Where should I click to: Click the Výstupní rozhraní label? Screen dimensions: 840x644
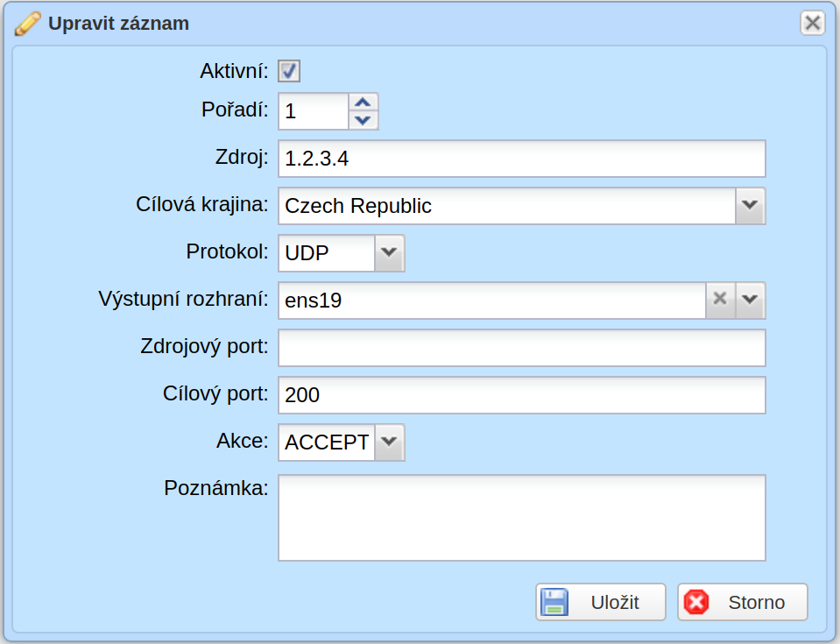[183, 299]
